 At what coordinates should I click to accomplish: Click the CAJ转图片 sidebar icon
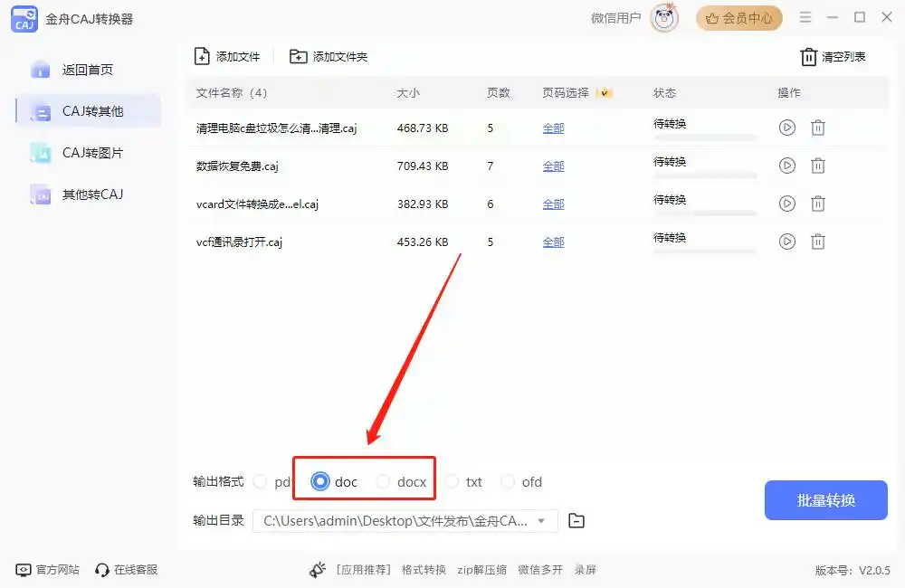coord(41,153)
